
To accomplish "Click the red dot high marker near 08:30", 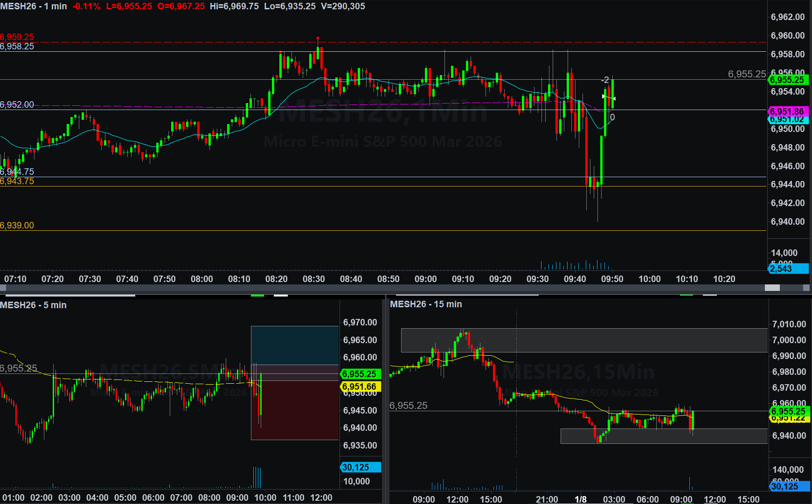I will (x=318, y=38).
